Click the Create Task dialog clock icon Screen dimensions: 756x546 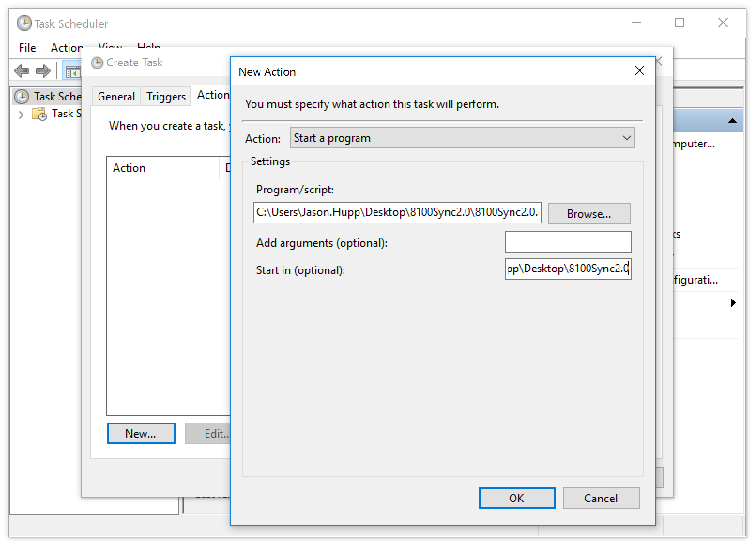pos(97,62)
